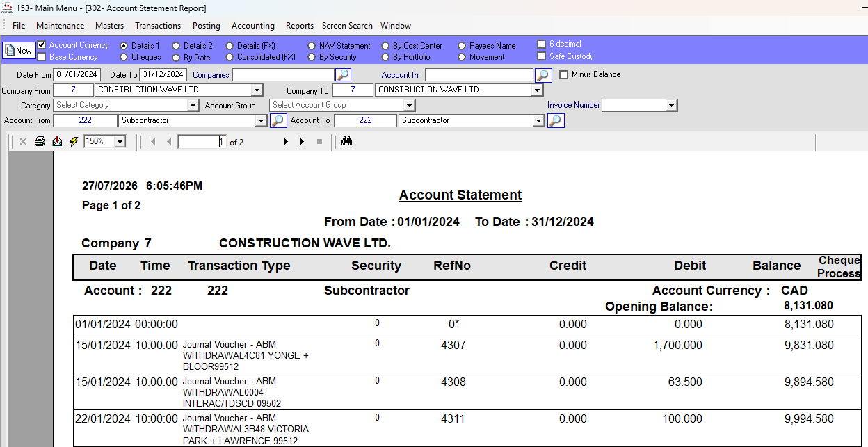The height and width of the screenshot is (447, 868).
Task: Click RefNo 4307 in the statement
Action: pyautogui.click(x=453, y=345)
